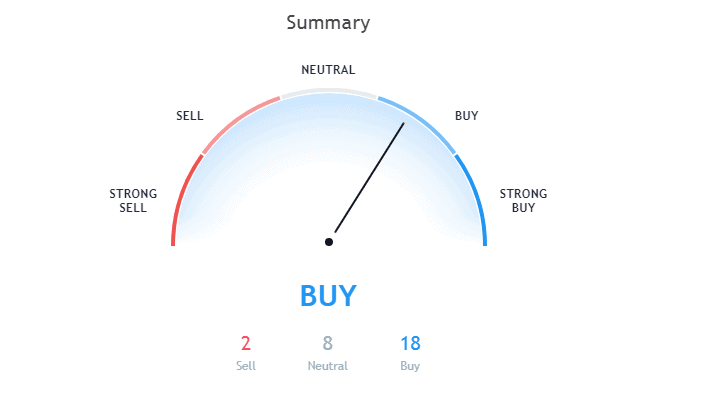Click the BUY label right of the arc
Viewport: 715px width, 393px height.
(466, 116)
